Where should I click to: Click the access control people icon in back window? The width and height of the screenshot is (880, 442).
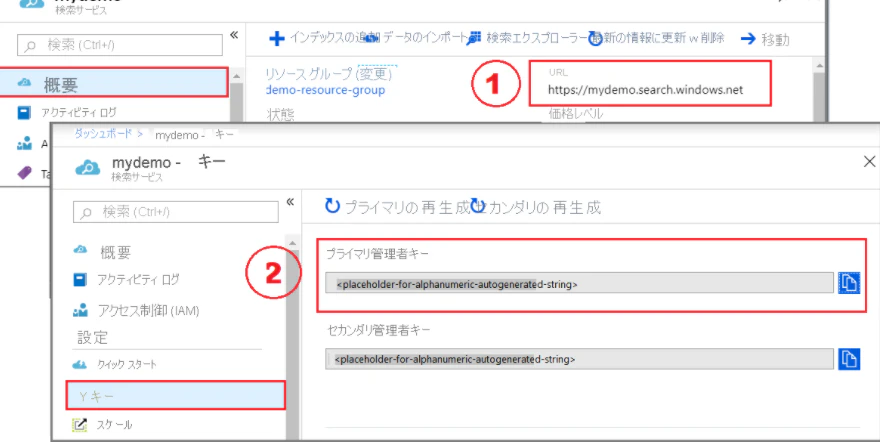point(24,144)
